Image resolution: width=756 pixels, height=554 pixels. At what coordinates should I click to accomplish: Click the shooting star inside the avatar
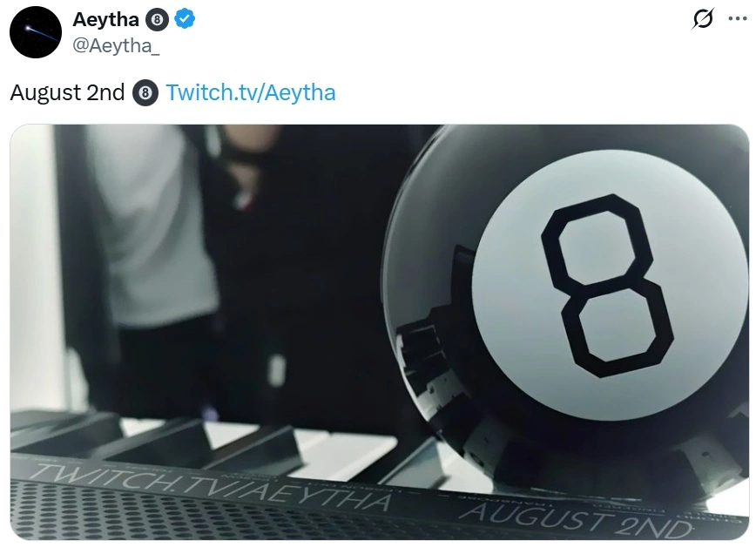[41, 33]
